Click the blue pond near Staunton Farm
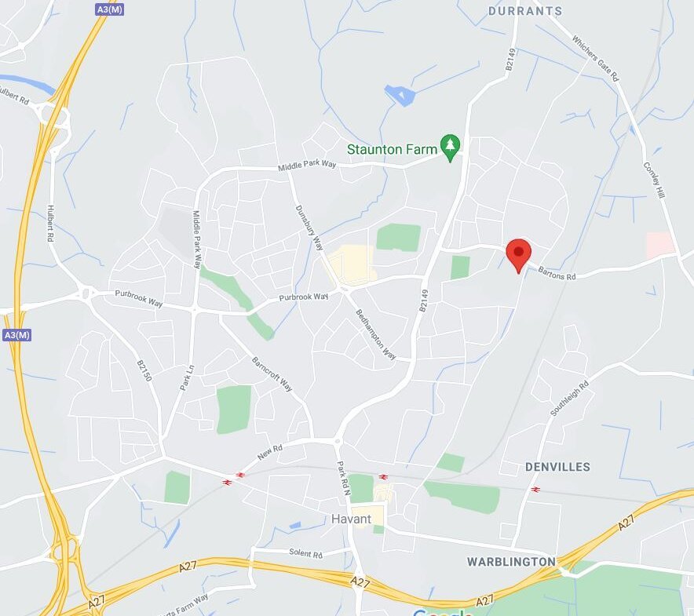Image resolution: width=694 pixels, height=616 pixels. click(x=400, y=95)
